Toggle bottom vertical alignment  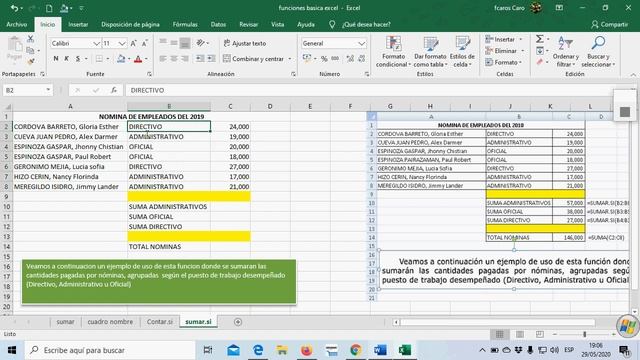(185, 42)
